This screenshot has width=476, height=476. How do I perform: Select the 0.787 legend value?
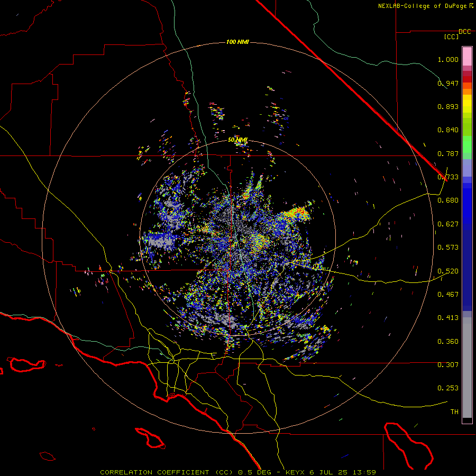pyautogui.click(x=448, y=153)
